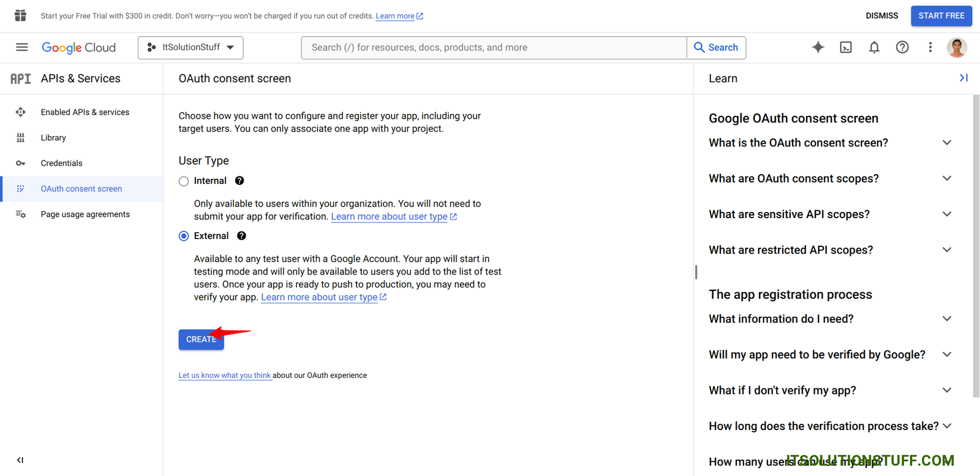Select the Internal user type
The height and width of the screenshot is (476, 980).
tap(184, 181)
